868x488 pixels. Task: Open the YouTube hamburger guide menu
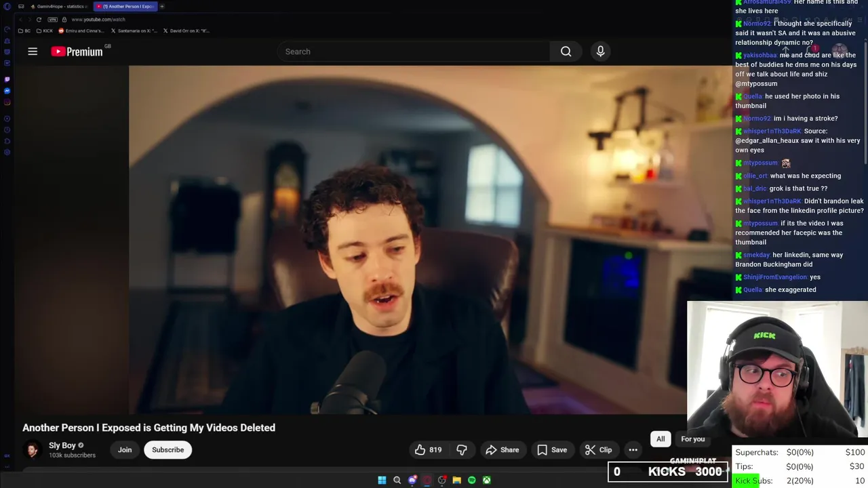[33, 52]
